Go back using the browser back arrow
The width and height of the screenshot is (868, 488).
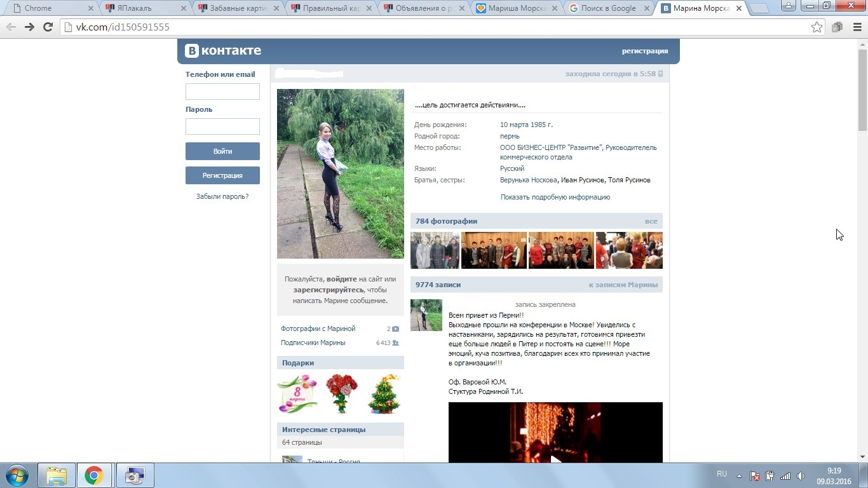click(x=11, y=27)
